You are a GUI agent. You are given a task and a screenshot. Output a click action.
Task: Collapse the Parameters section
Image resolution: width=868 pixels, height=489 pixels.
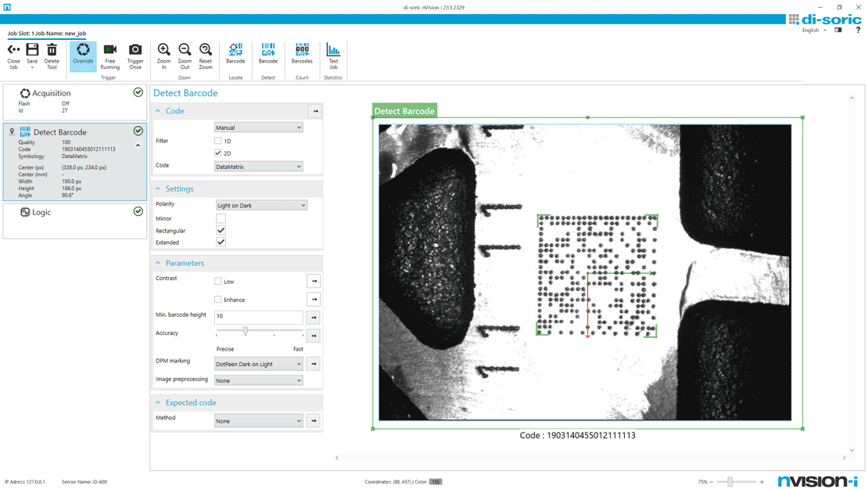coord(158,264)
